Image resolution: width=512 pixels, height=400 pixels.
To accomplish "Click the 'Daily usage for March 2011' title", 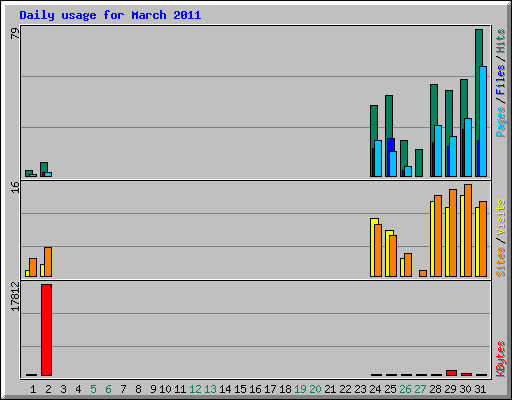I will point(110,15).
